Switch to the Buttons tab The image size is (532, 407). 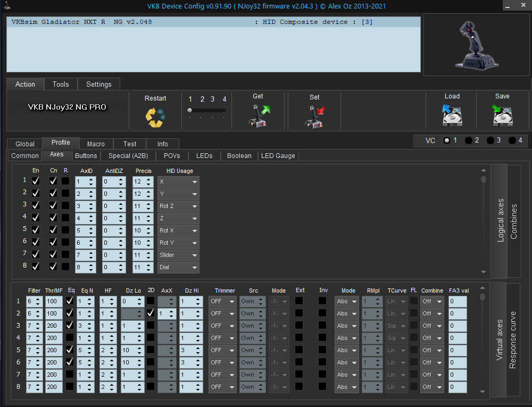coord(86,156)
